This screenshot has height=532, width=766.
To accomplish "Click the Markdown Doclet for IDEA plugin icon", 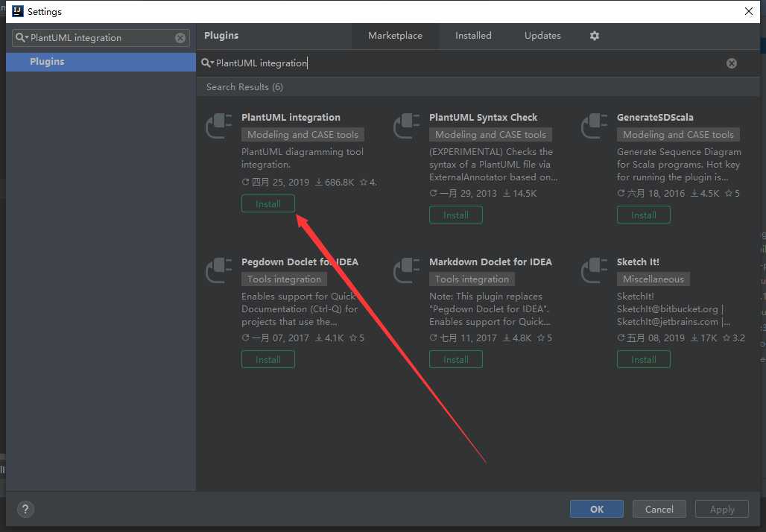I will 406,270.
